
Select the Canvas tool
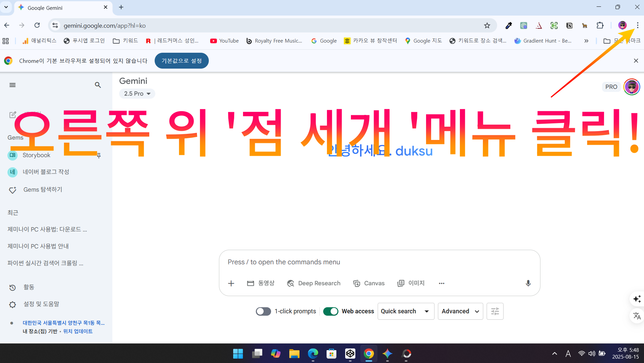click(x=369, y=283)
